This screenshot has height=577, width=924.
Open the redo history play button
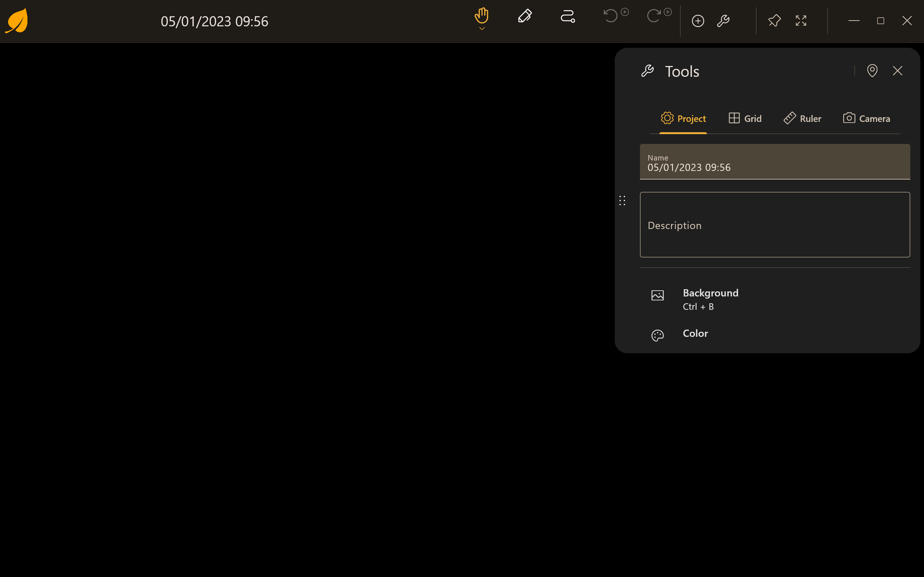point(668,12)
